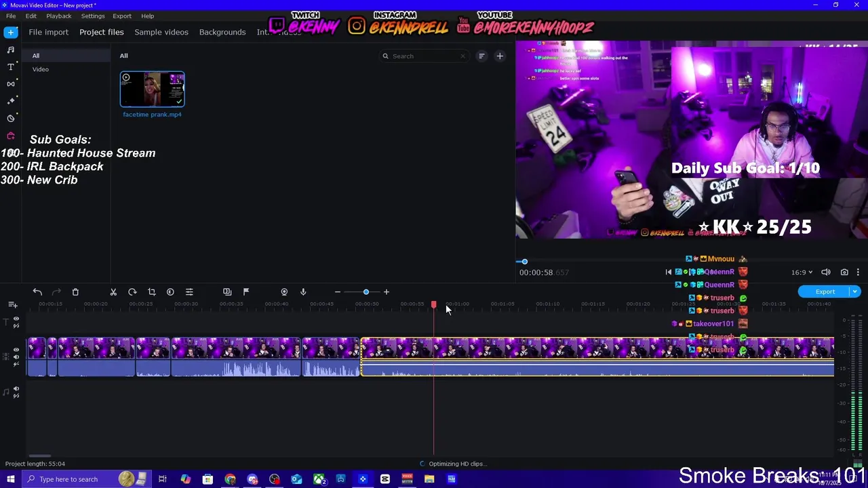Zoom out timeline with minus icon
This screenshot has height=488, width=868.
click(337, 292)
